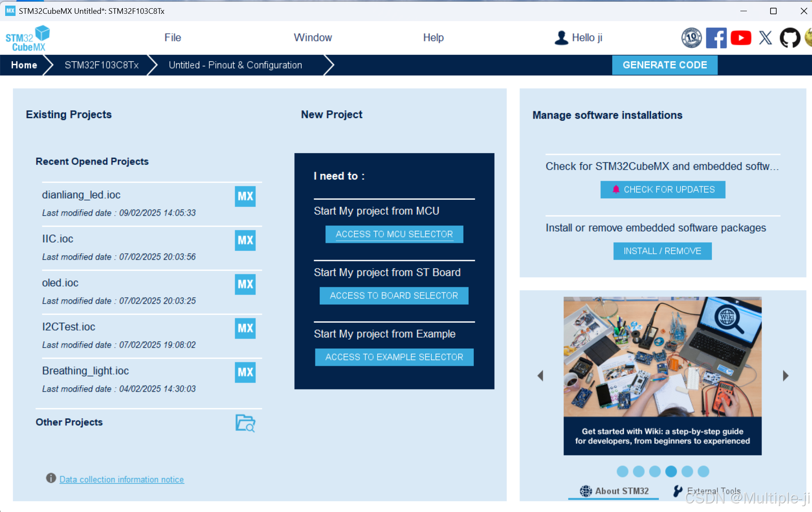This screenshot has width=812, height=512.
Task: Open the Help menu
Action: point(433,38)
